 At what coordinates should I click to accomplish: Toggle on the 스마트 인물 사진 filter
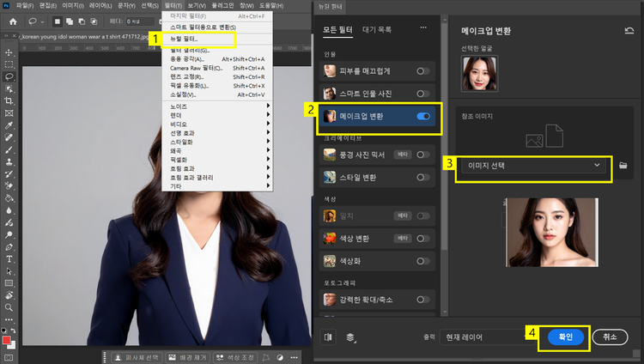[x=423, y=94]
